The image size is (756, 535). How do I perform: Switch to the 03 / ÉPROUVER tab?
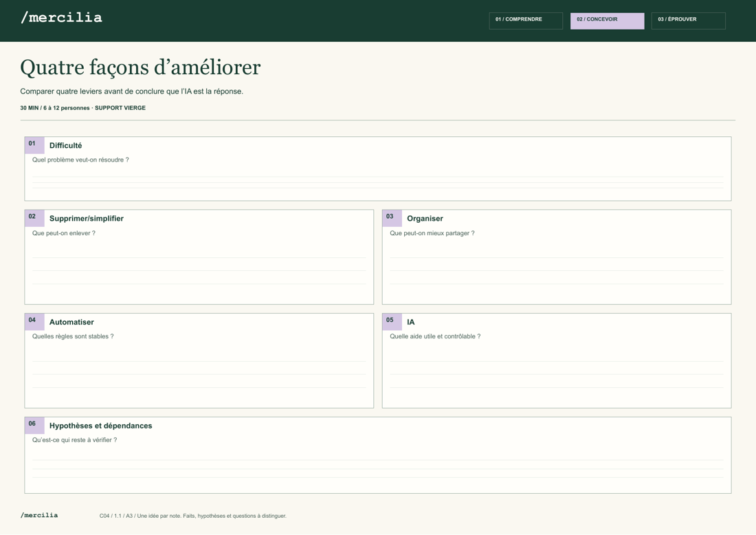[x=688, y=21]
